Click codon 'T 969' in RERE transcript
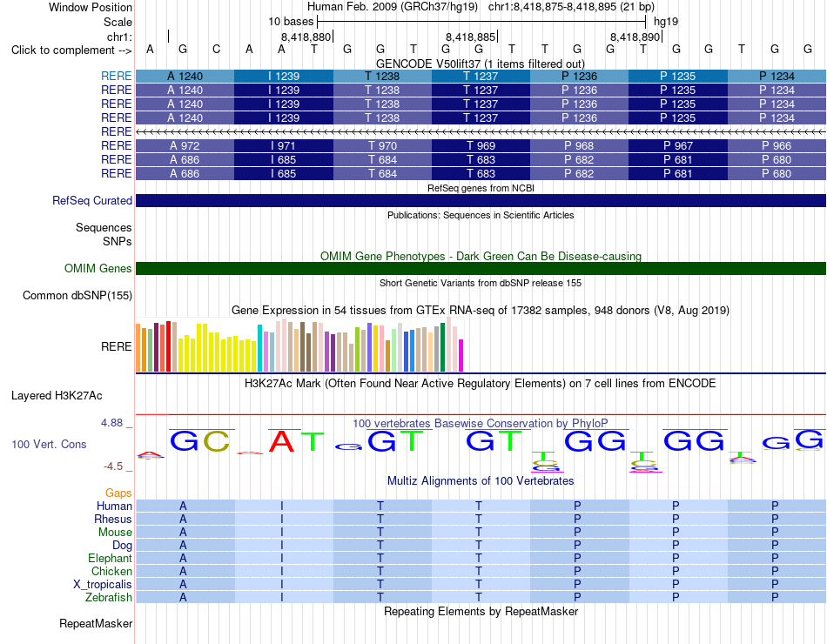827x644 pixels. [x=481, y=145]
